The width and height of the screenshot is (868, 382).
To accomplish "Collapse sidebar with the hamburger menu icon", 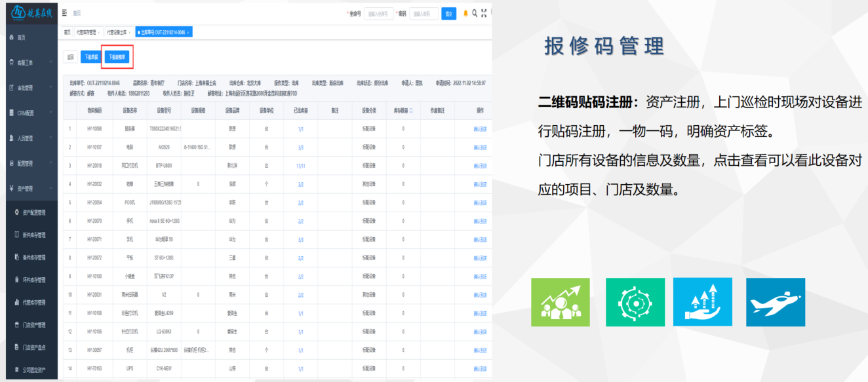I will click(64, 13).
